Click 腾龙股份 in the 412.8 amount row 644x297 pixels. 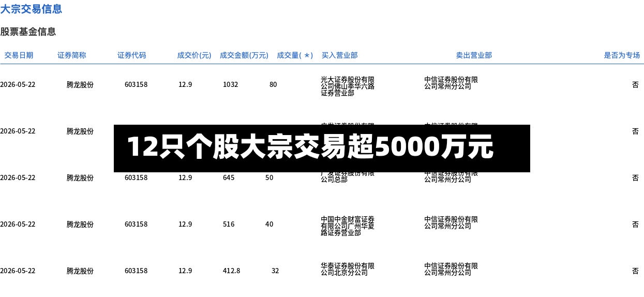(x=80, y=271)
